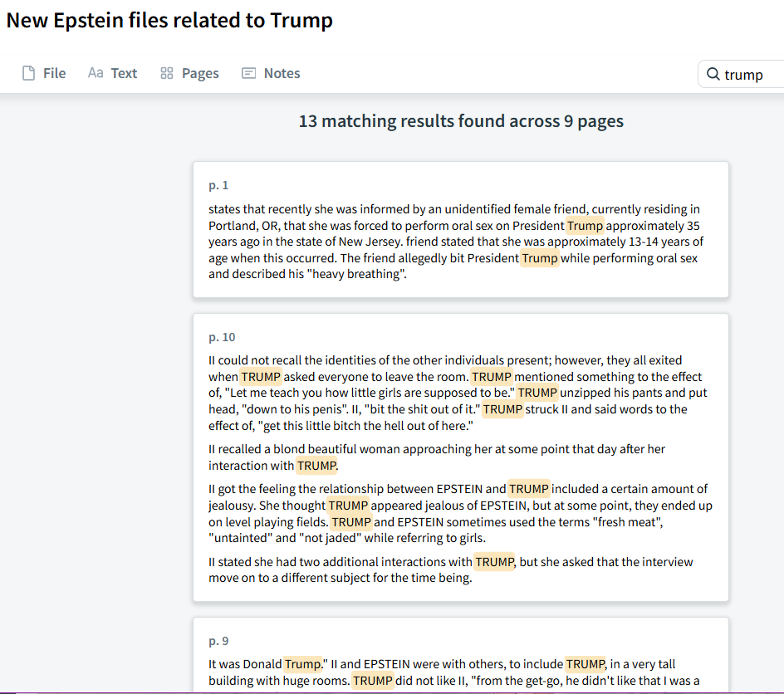Click the Pages grid icon

(x=167, y=73)
